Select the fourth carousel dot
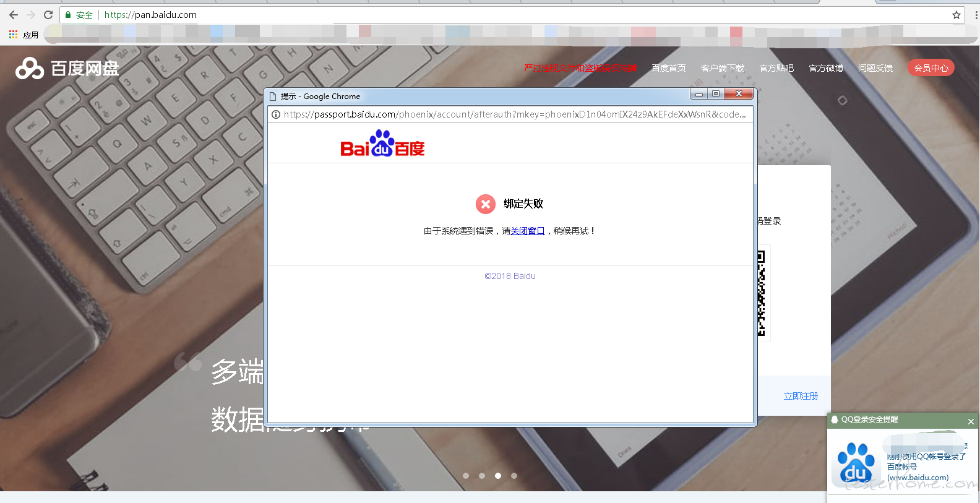Viewport: 980px width, 503px height. click(514, 476)
